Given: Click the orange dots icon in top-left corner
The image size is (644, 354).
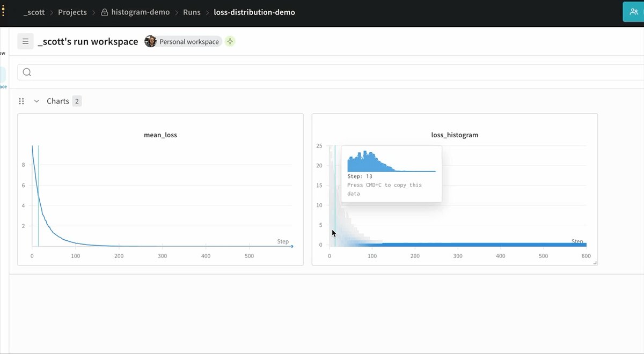Looking at the screenshot, I should pyautogui.click(x=3, y=11).
